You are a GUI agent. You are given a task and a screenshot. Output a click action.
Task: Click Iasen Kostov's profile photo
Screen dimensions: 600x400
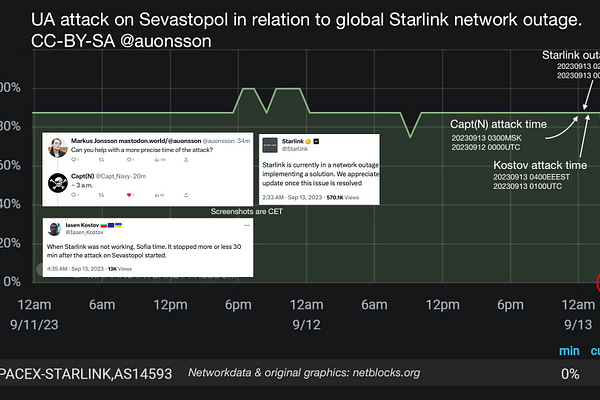point(54,229)
